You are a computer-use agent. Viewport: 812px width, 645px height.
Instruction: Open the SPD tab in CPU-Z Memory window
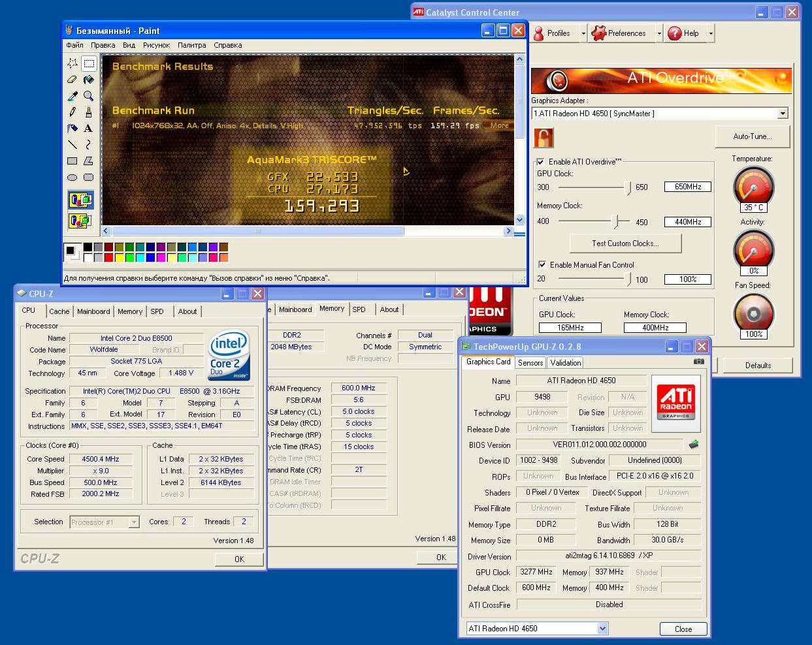click(359, 309)
